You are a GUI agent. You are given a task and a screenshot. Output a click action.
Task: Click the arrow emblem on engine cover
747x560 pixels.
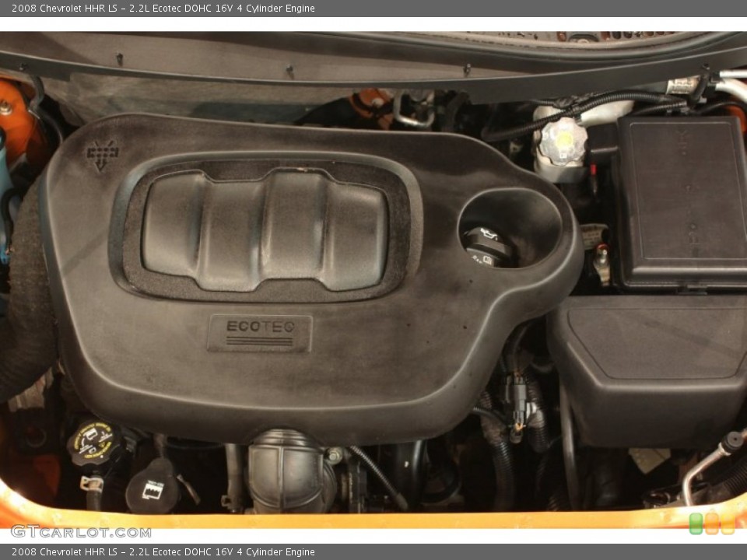tap(102, 154)
